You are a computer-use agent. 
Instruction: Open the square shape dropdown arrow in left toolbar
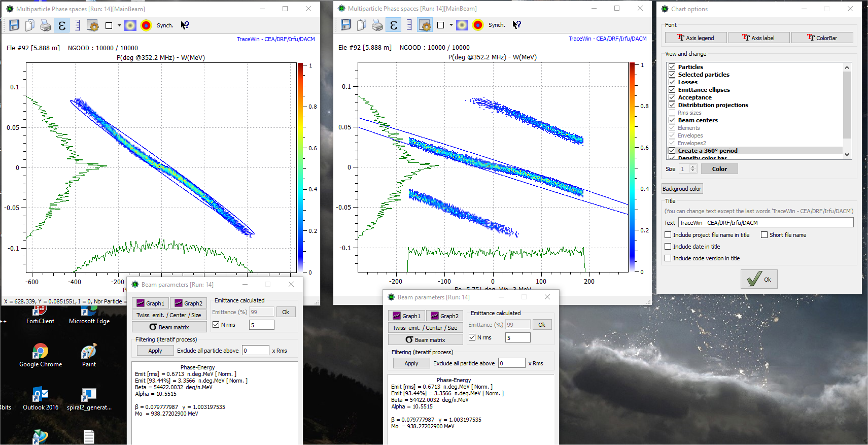(120, 25)
